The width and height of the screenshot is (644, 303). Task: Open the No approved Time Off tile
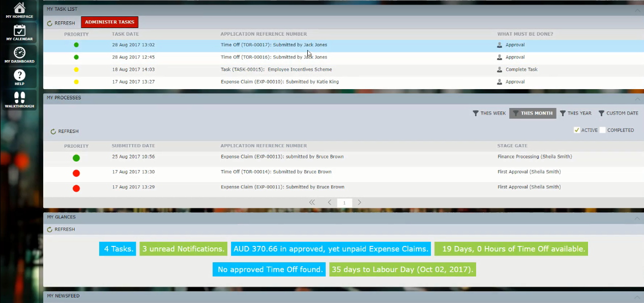pyautogui.click(x=269, y=269)
